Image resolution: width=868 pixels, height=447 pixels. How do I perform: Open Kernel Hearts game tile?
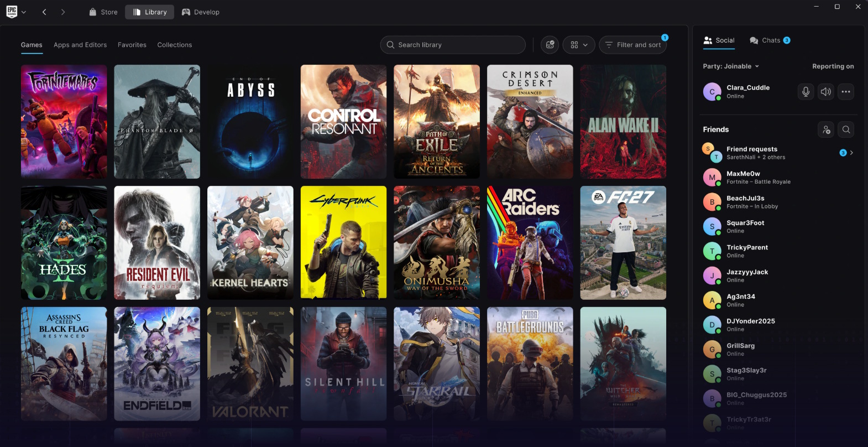click(x=250, y=243)
